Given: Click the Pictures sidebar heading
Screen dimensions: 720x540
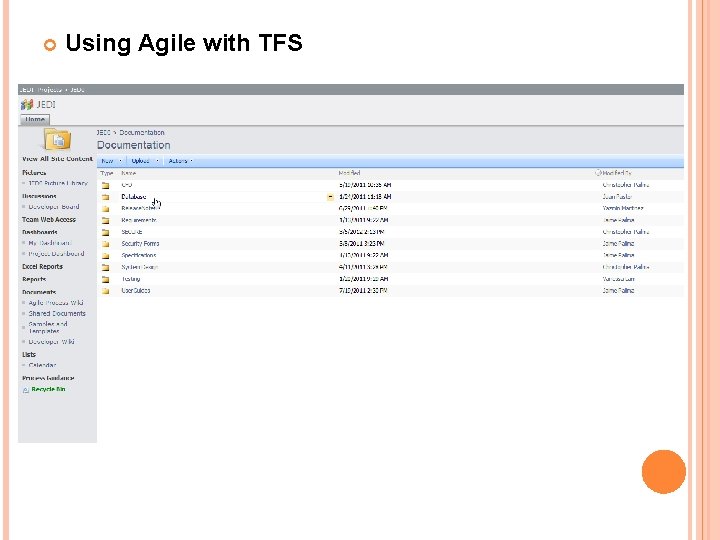Looking at the screenshot, I should [x=34, y=173].
